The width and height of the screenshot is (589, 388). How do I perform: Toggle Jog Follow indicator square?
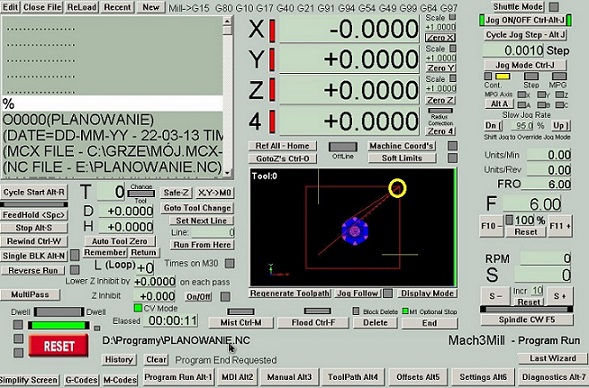click(388, 293)
